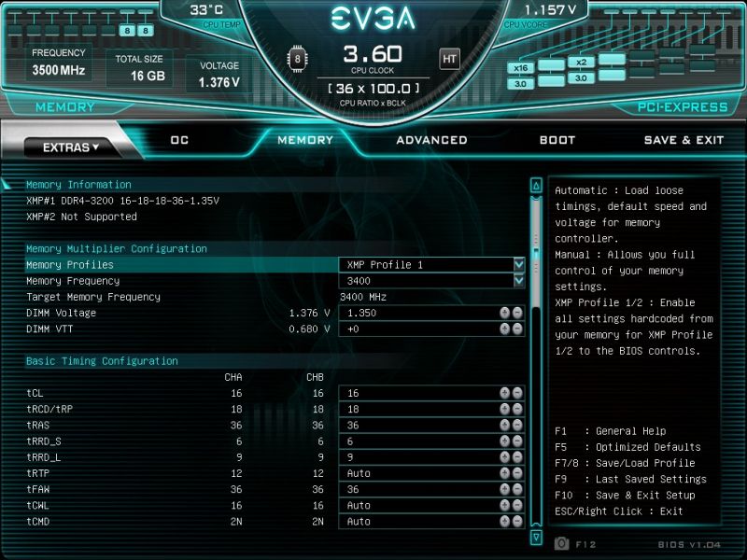Click the XMP Profile 1 combo box

point(431,264)
